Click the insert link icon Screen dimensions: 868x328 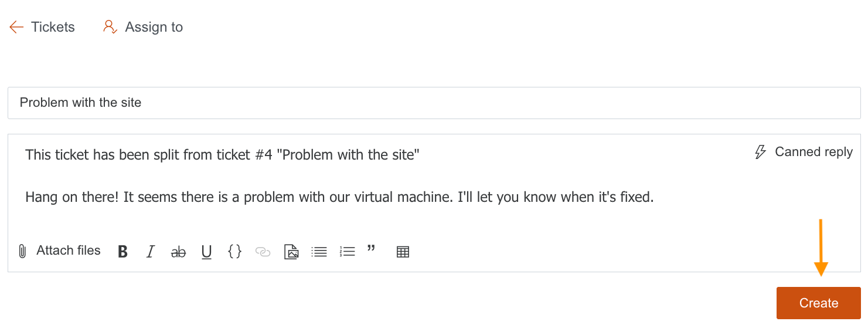263,252
